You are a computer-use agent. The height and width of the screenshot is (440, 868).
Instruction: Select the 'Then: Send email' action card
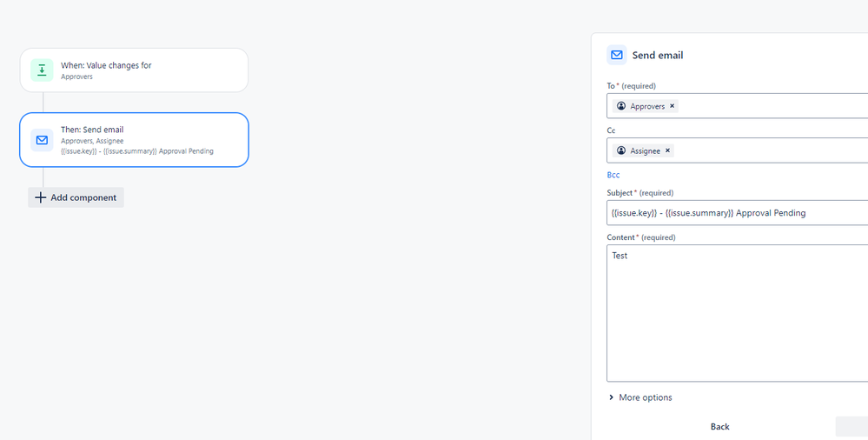coord(134,140)
